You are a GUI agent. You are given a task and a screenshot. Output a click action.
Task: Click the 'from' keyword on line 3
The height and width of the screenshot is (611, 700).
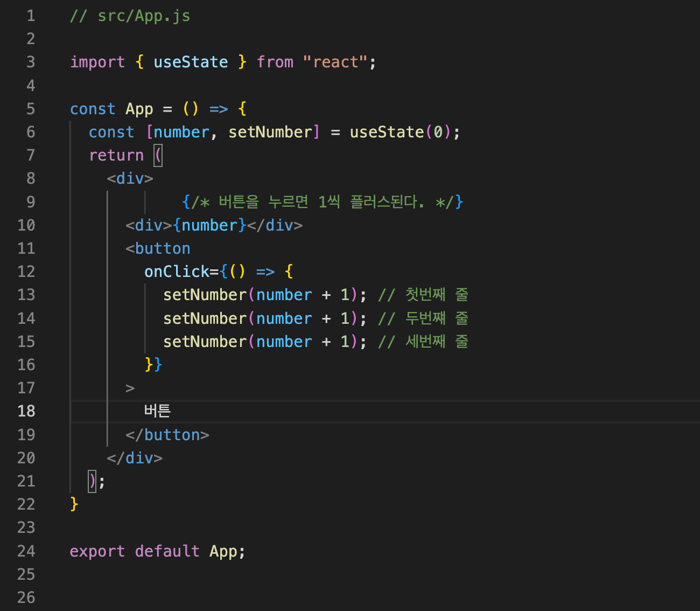point(275,63)
